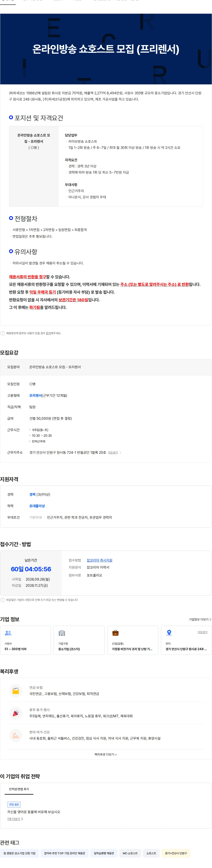Click the 초대졸이상 education link
The width and height of the screenshot is (212, 868).
tap(37, 506)
